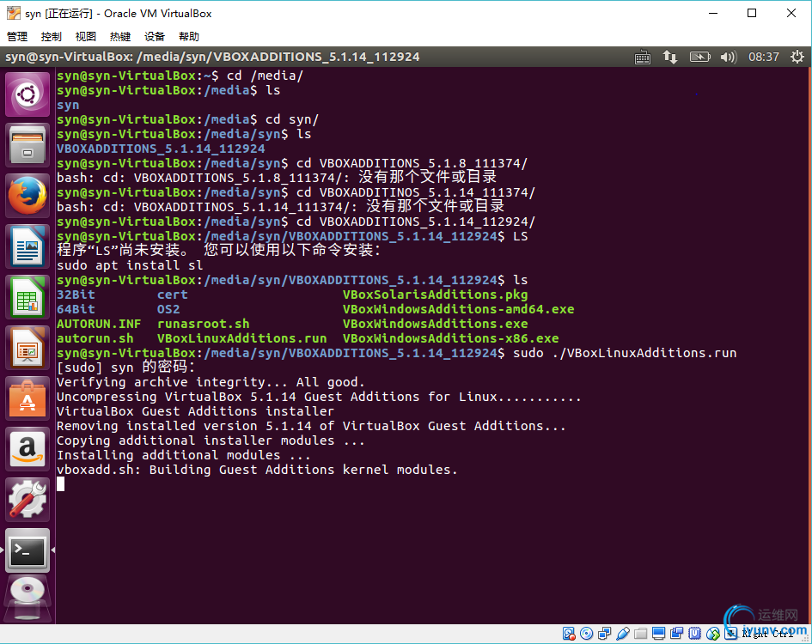Click the terminal vertical scrollbar
Viewport: 812px width, 644px height.
click(x=809, y=345)
